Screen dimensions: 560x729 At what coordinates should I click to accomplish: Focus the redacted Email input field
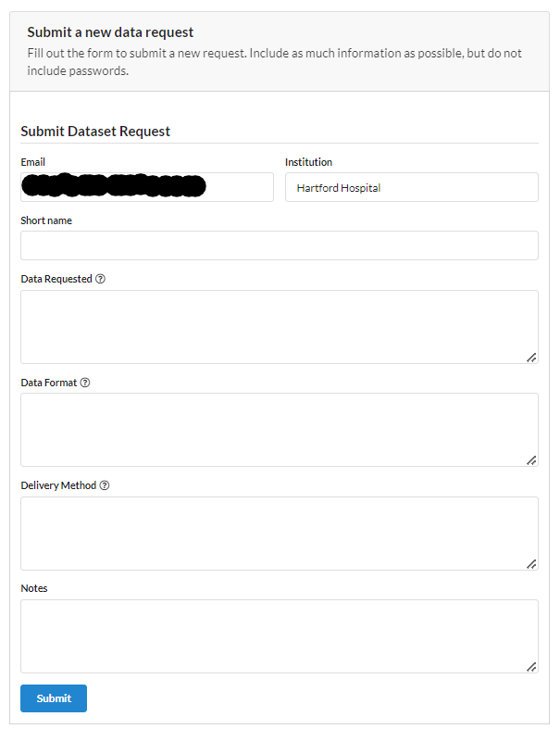(146, 187)
